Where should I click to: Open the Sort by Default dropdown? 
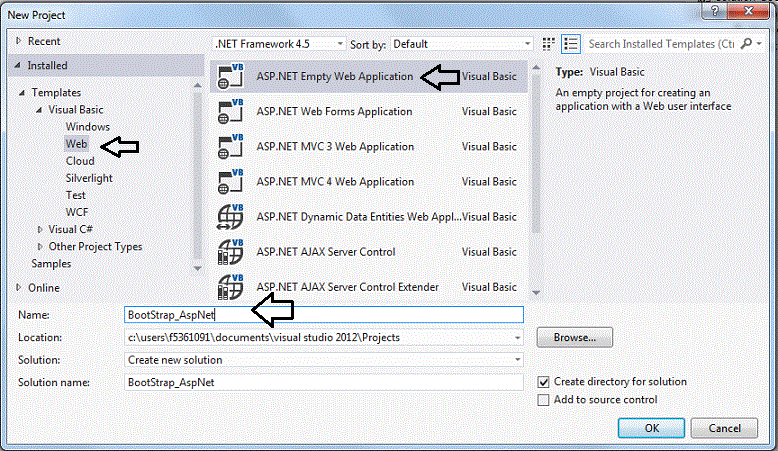coord(461,44)
